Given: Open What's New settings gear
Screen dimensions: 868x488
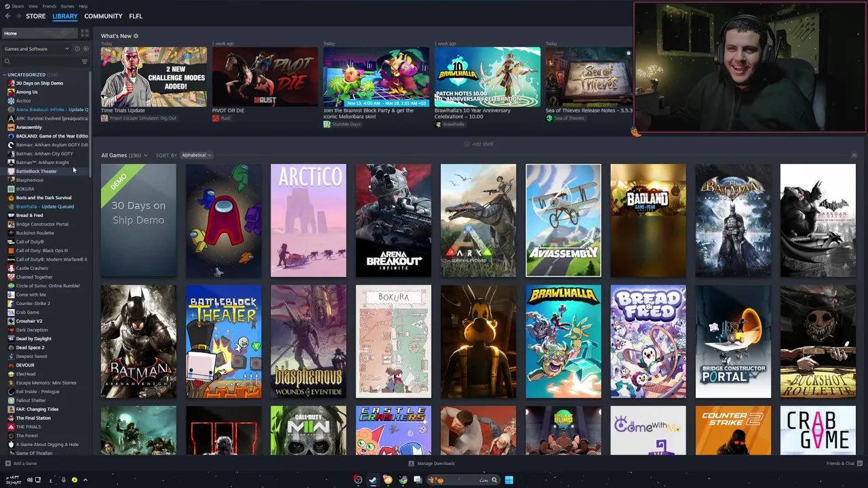Looking at the screenshot, I should pos(136,36).
